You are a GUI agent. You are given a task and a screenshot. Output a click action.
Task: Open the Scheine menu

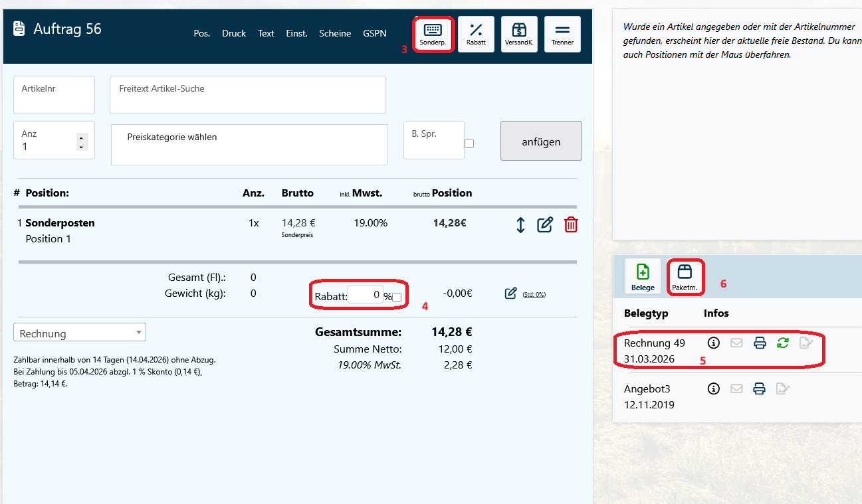pos(335,33)
